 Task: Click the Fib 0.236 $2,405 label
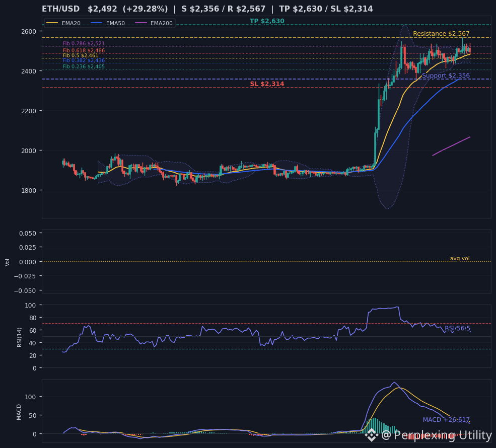click(x=84, y=66)
